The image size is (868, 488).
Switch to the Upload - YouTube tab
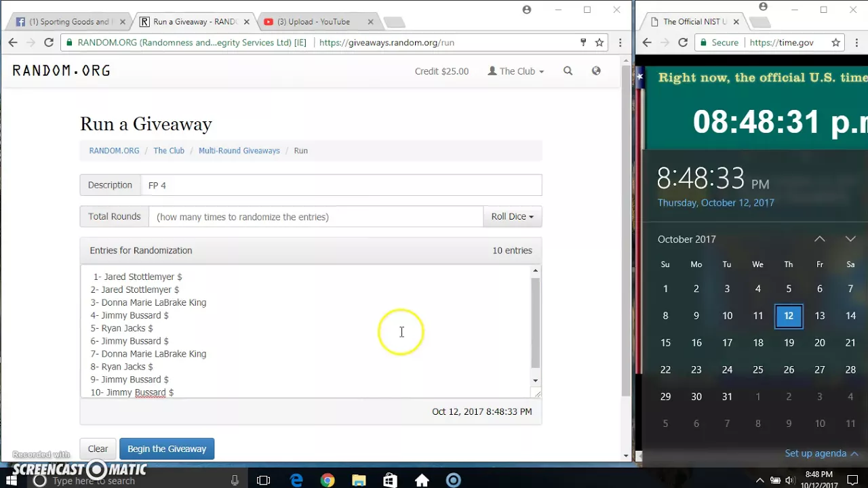pyautogui.click(x=315, y=22)
